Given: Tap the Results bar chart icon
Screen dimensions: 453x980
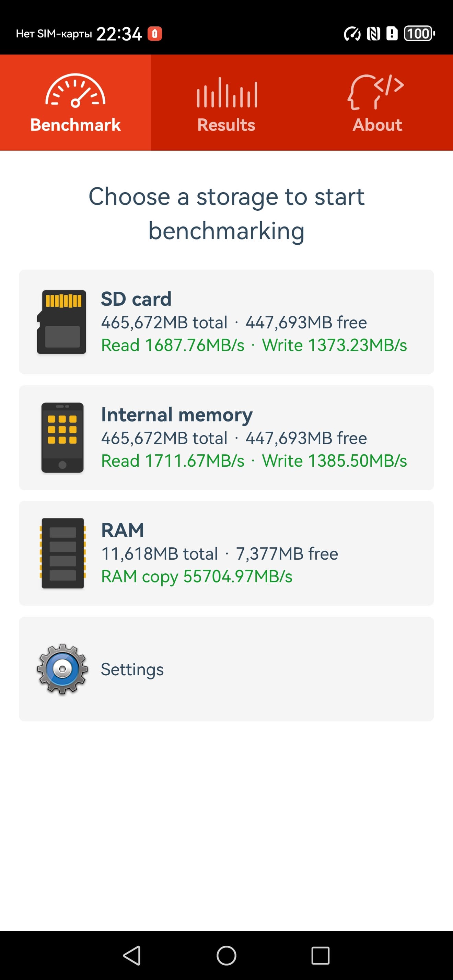Looking at the screenshot, I should click(227, 92).
